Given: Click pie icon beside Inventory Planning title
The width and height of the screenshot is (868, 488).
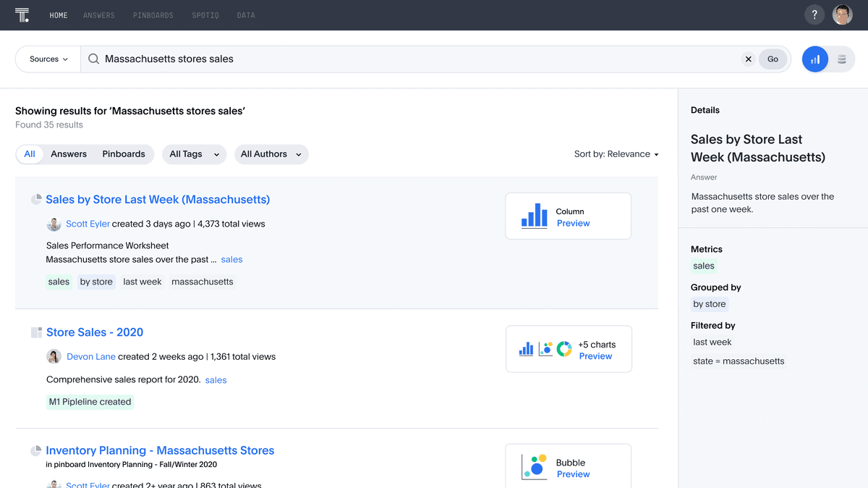Looking at the screenshot, I should pyautogui.click(x=36, y=450).
